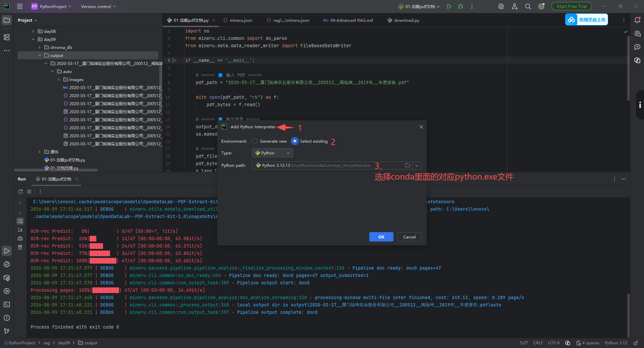Image resolution: width=644 pixels, height=348 pixels.
Task: Open Search Everywhere magnifier
Action: (x=528, y=6)
